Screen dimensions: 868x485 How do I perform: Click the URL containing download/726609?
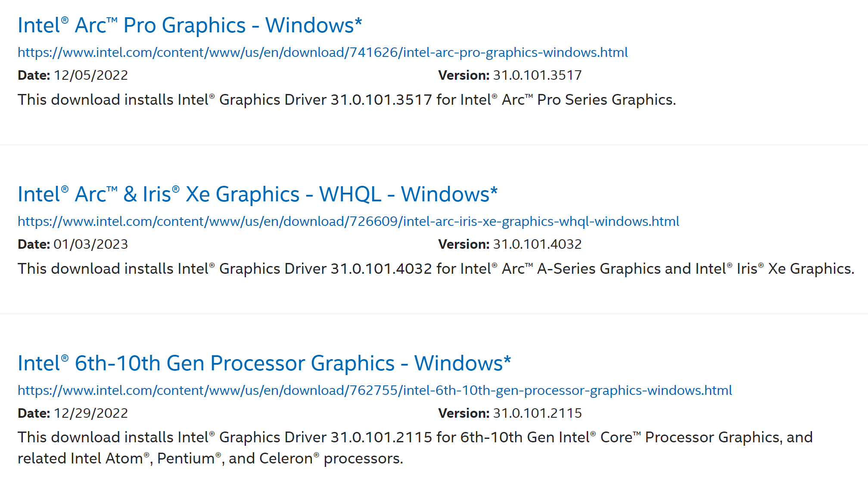(348, 222)
